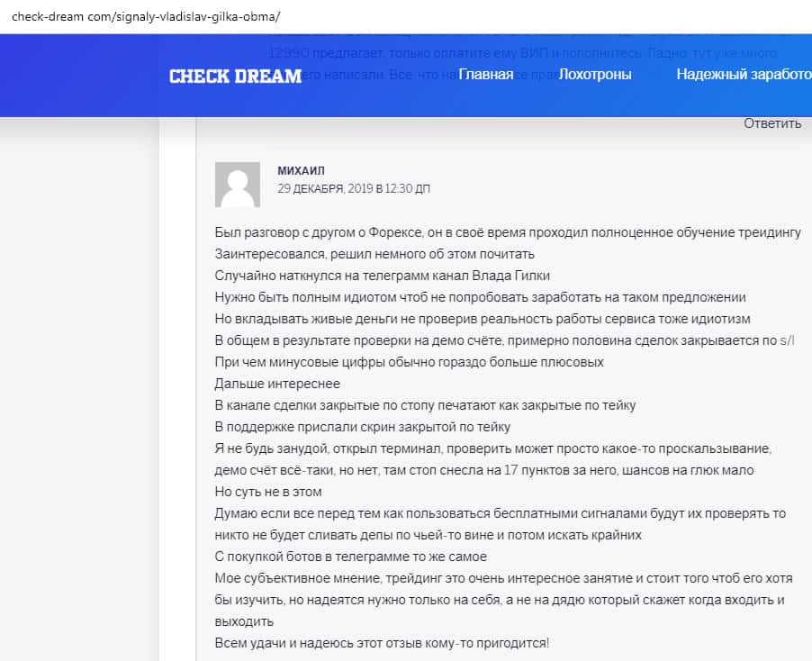Click the commenter name МИХАИЛ

(301, 170)
